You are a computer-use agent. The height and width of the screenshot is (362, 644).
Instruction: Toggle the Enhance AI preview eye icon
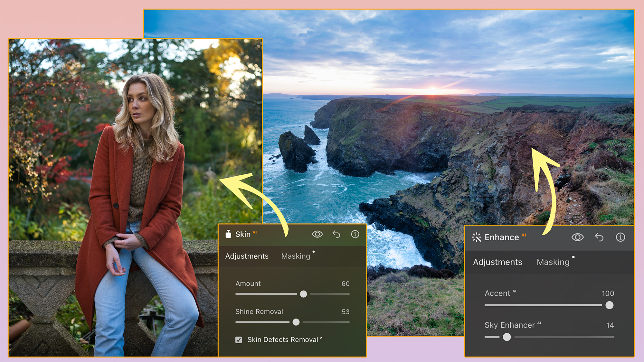pos(578,237)
